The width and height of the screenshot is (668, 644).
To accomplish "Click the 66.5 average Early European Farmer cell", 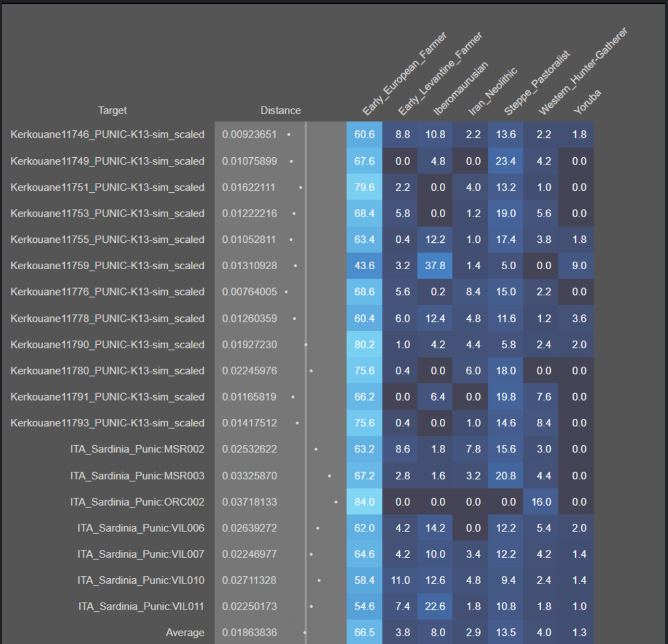I will (364, 633).
